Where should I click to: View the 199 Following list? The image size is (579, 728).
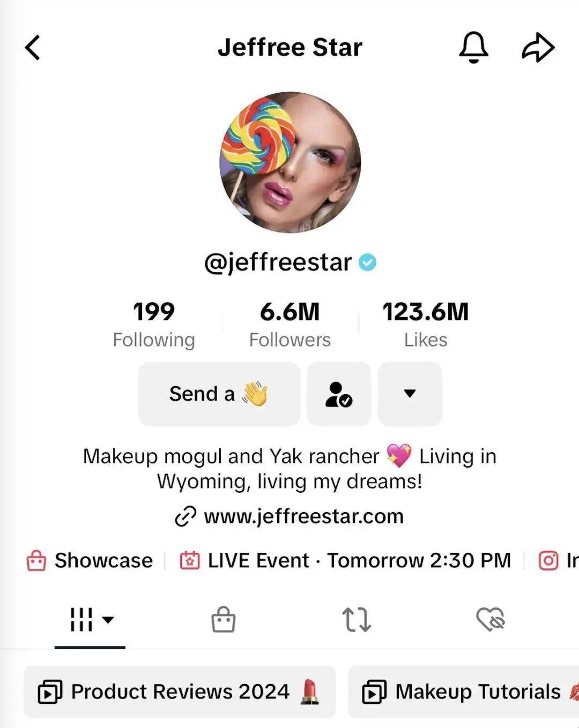[154, 325]
